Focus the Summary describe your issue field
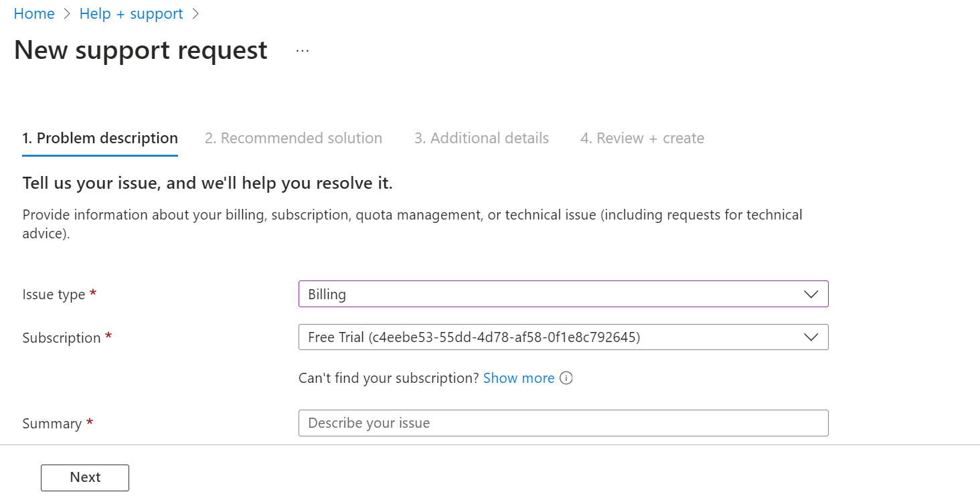980x498 pixels. click(563, 423)
